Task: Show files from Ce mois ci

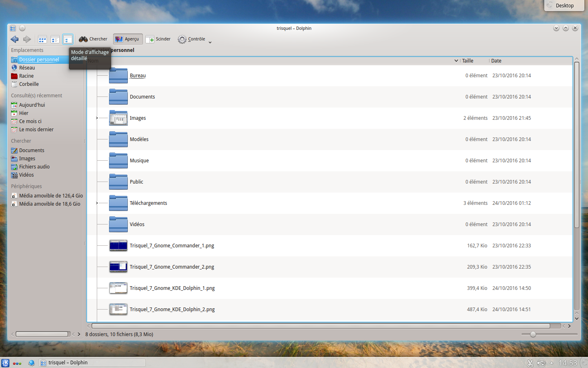Action: coord(30,121)
